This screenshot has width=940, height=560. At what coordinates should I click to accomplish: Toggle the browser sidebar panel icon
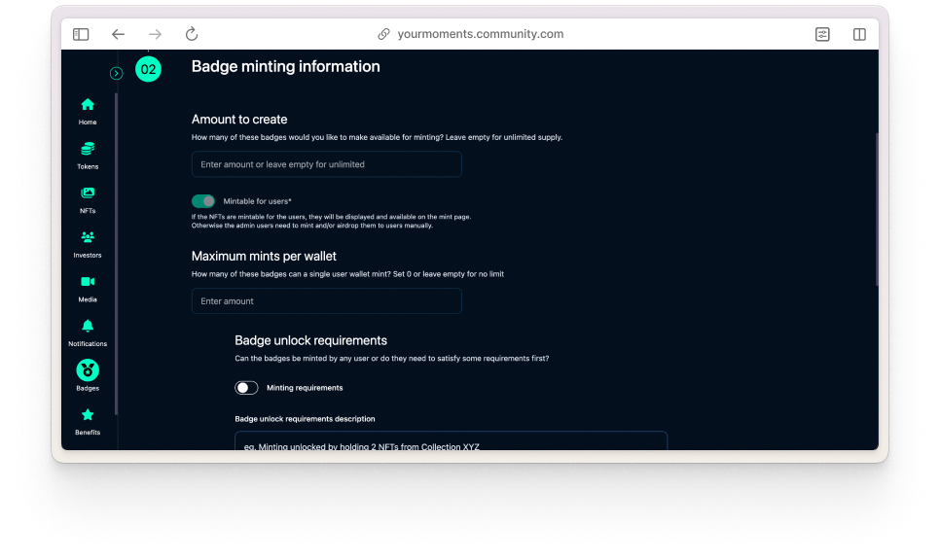81,34
